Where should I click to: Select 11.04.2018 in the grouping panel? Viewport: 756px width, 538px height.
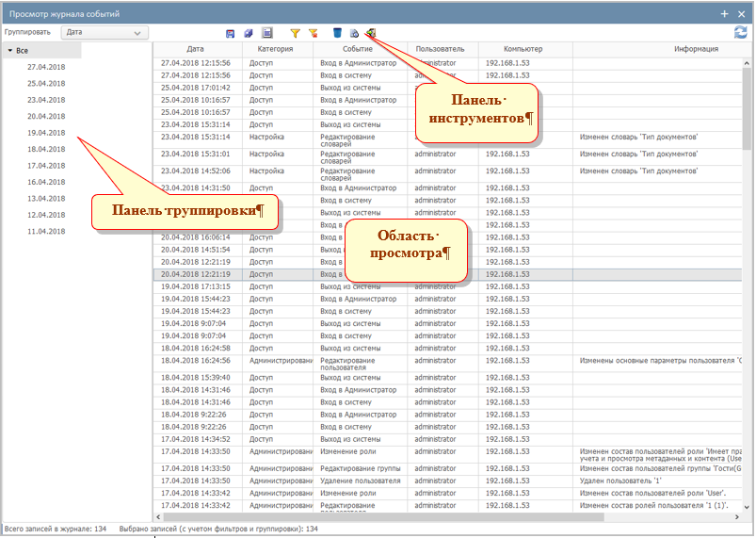coord(46,232)
